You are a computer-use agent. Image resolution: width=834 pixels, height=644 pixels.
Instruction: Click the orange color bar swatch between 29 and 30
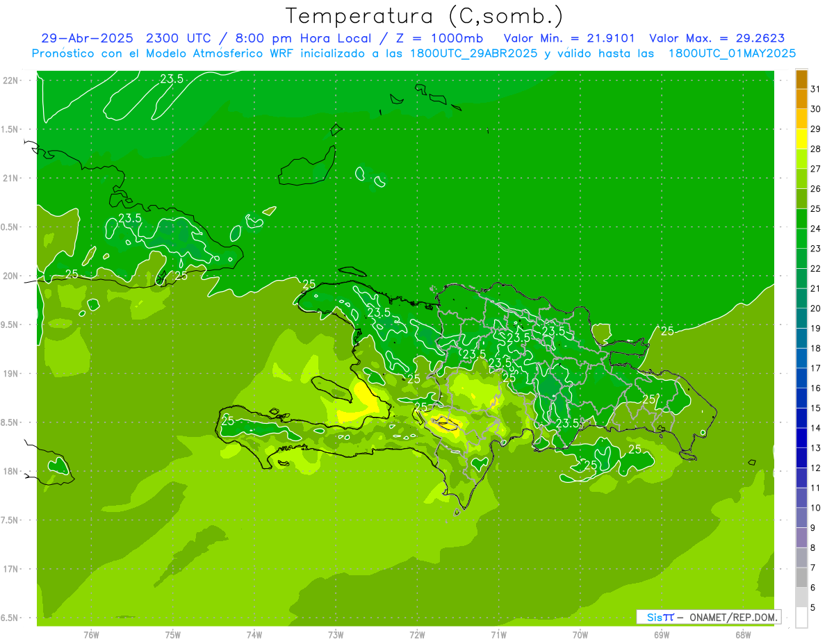[x=801, y=119]
